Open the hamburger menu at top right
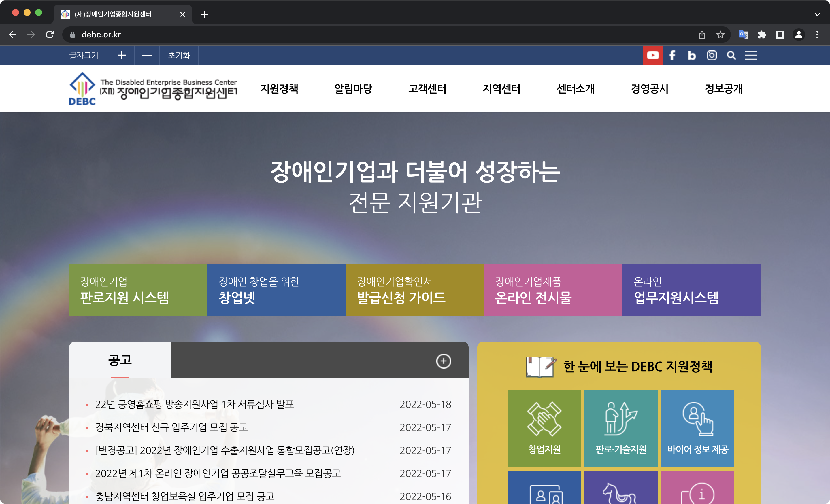Image resolution: width=830 pixels, height=504 pixels. [751, 55]
